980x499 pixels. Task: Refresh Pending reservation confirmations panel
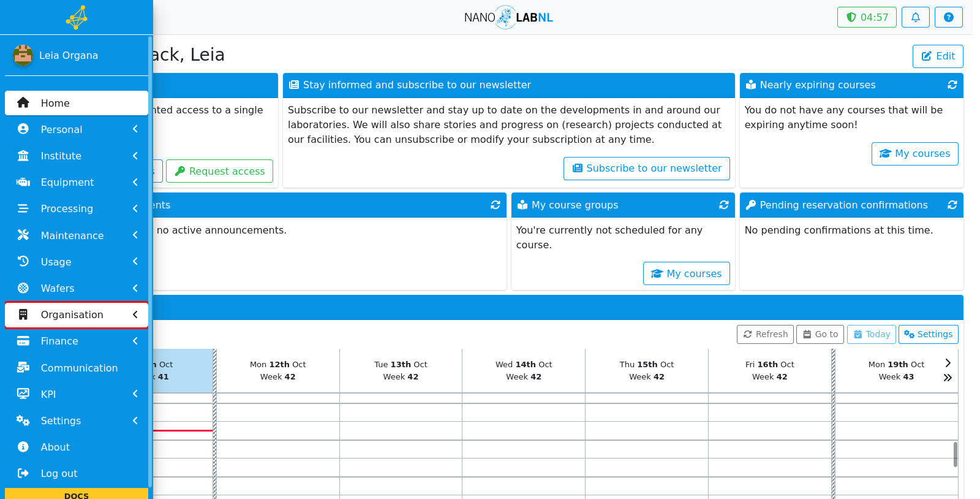pyautogui.click(x=952, y=205)
